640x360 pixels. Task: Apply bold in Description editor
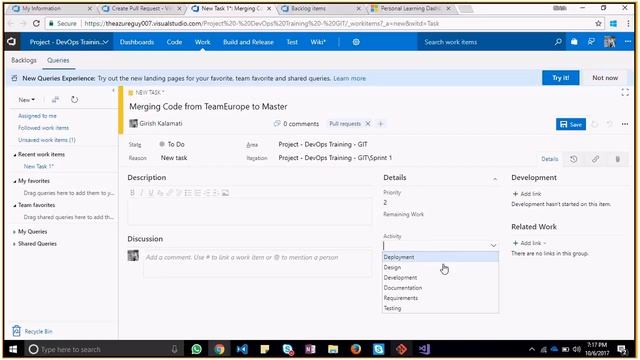click(132, 193)
